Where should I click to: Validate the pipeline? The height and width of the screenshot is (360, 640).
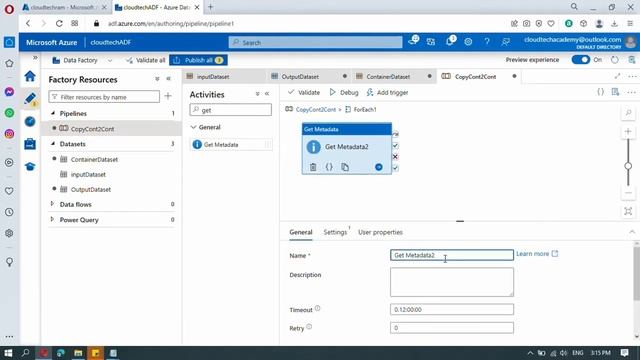[304, 93]
